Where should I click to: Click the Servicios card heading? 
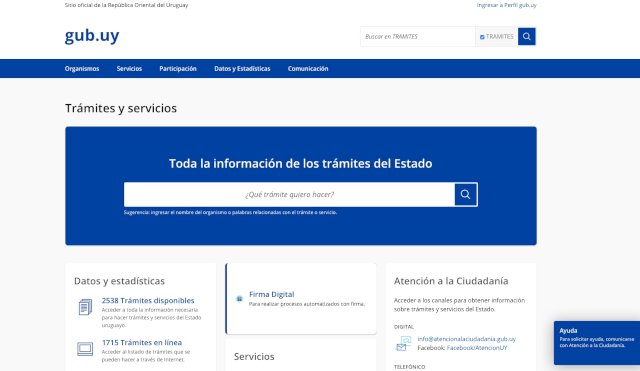pyautogui.click(x=254, y=357)
